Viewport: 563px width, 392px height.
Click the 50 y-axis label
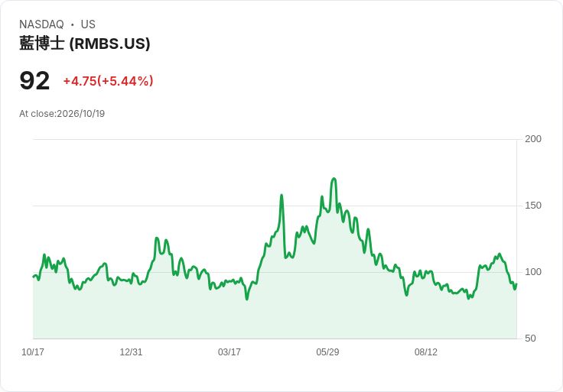[530, 339]
